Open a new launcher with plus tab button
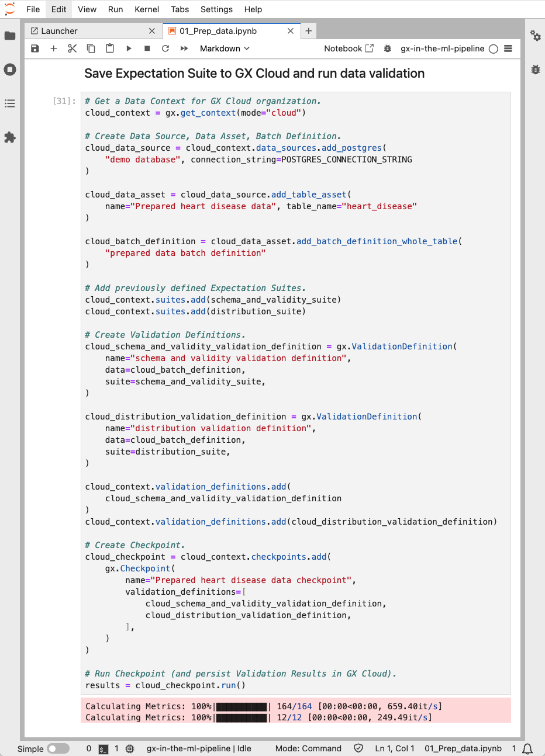The height and width of the screenshot is (756, 545). pos(309,31)
